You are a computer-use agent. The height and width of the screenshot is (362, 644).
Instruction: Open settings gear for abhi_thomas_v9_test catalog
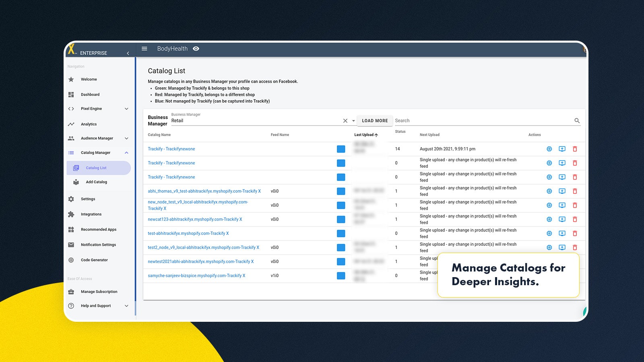coord(549,191)
